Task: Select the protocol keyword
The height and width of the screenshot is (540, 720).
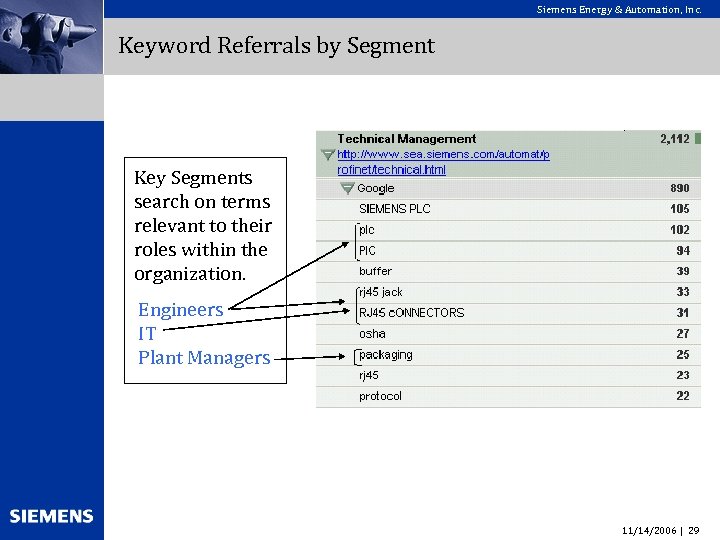Action: pos(380,396)
